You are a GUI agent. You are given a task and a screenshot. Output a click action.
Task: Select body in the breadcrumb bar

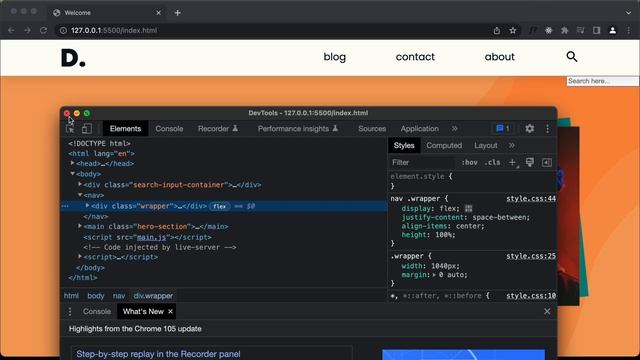tap(96, 296)
